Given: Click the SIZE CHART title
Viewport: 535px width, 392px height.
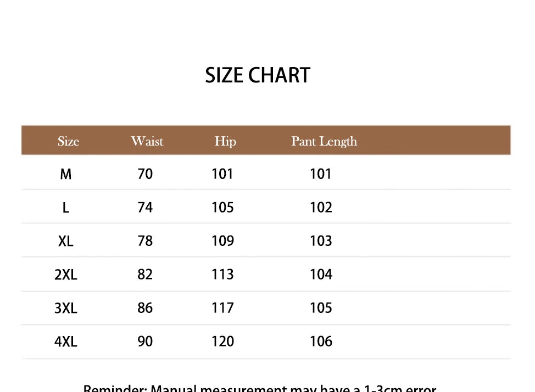Looking at the screenshot, I should pos(258,76).
